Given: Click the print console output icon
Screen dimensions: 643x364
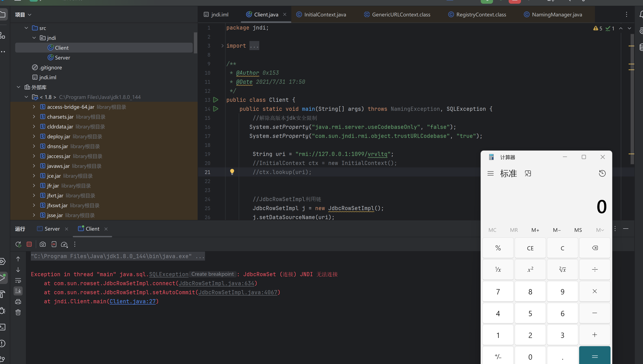Looking at the screenshot, I should [x=18, y=301].
